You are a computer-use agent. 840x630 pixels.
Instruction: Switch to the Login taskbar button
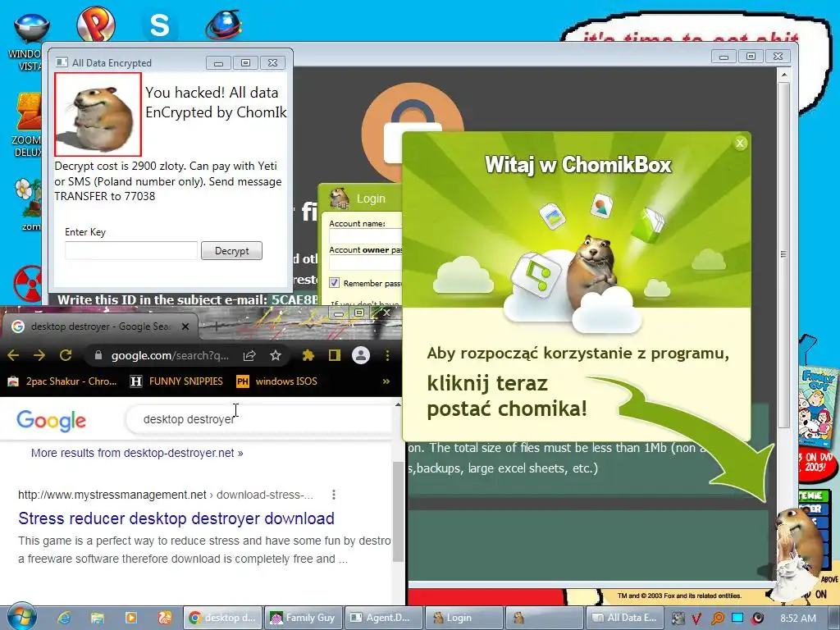(x=464, y=618)
